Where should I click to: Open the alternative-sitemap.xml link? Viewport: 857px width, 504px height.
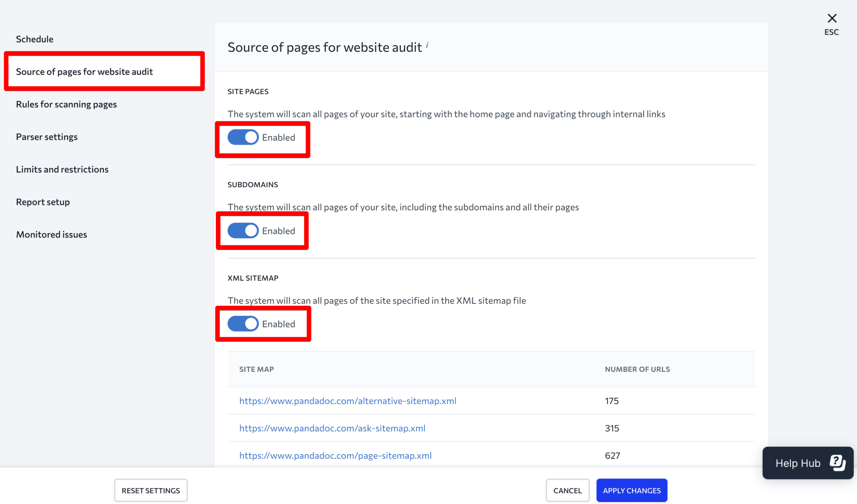[347, 401]
